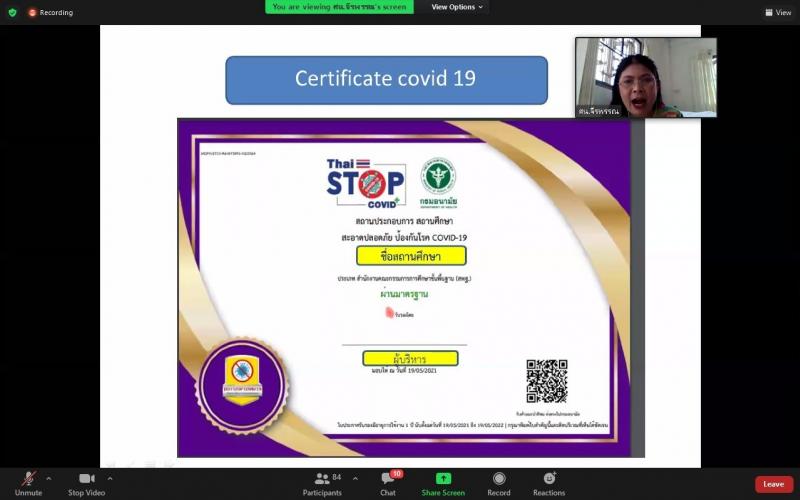Screen dimensions: 800x500
Task: Click the green ผ่านมาตรฐาน text
Action: (404, 294)
